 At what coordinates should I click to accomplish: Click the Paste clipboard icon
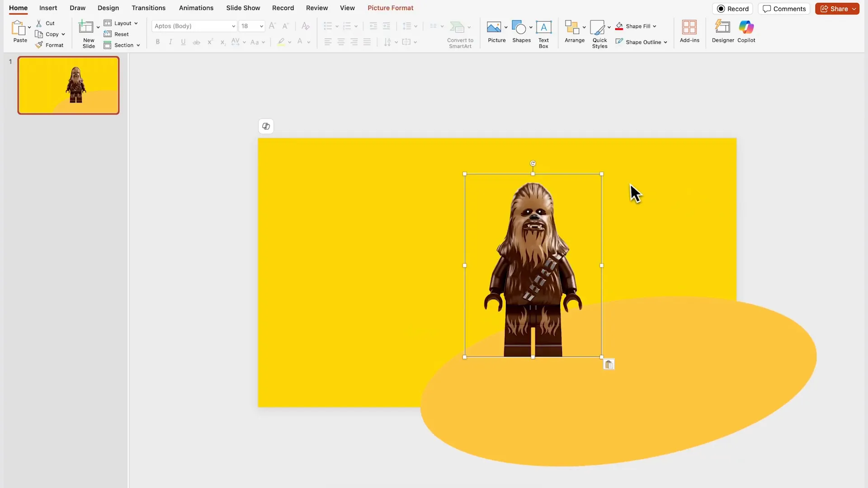point(19,28)
